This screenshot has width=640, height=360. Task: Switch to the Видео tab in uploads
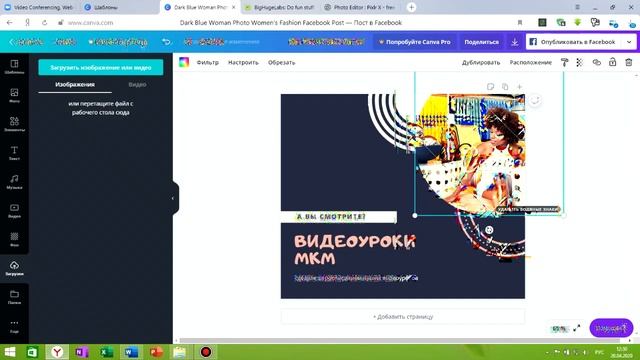pyautogui.click(x=137, y=84)
